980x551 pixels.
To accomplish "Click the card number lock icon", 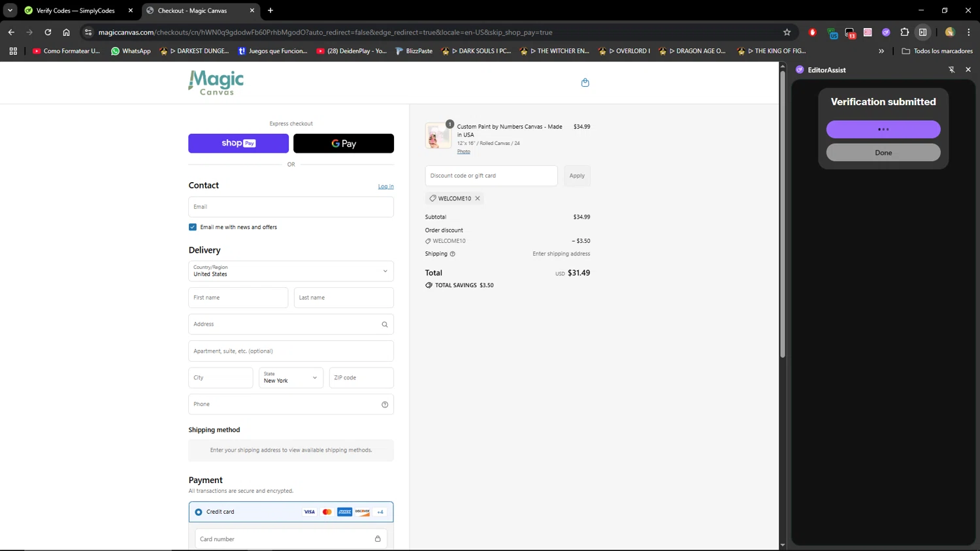I will tap(378, 539).
